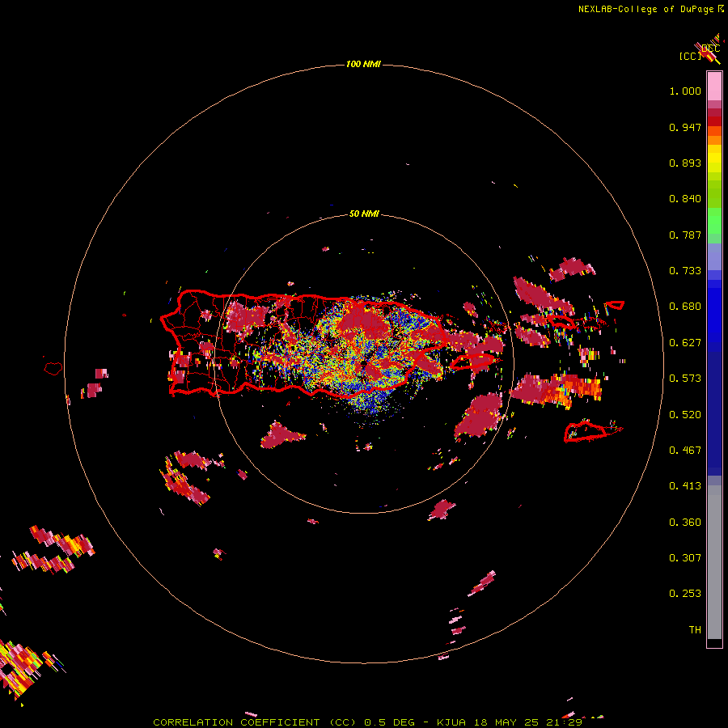Click the Mona Island outline west of Puerto Rico
728x728 pixels.
pyautogui.click(x=53, y=368)
